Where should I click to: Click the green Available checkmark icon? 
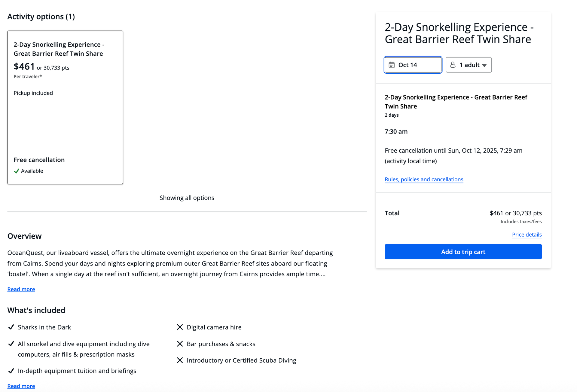click(17, 171)
